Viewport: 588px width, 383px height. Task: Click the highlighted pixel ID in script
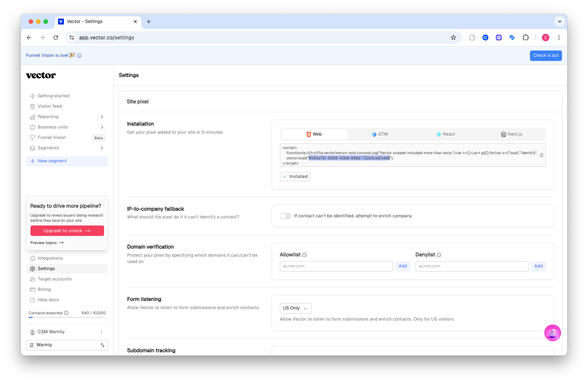pos(349,158)
